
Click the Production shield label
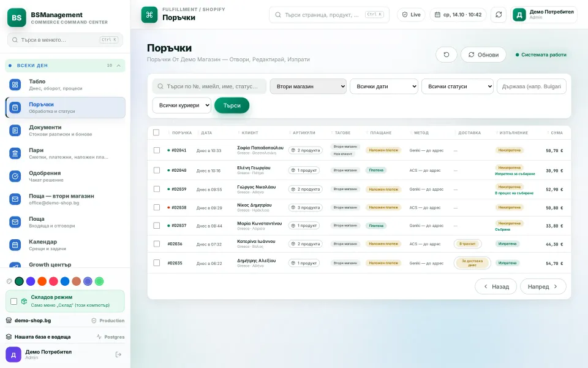108,320
